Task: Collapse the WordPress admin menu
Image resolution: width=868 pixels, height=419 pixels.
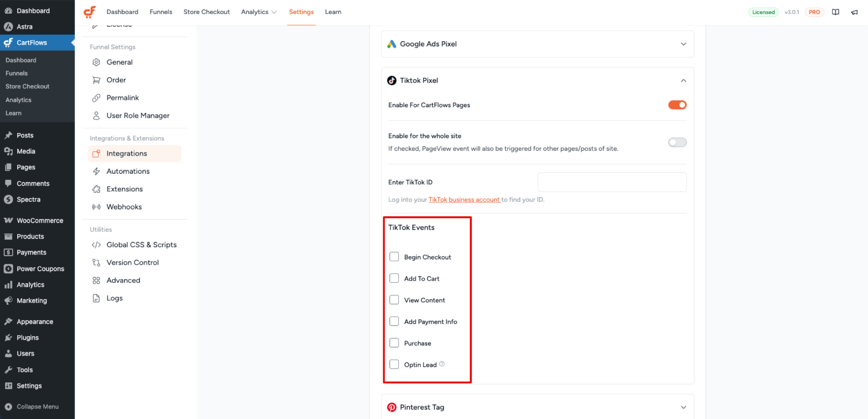Action: tap(38, 406)
